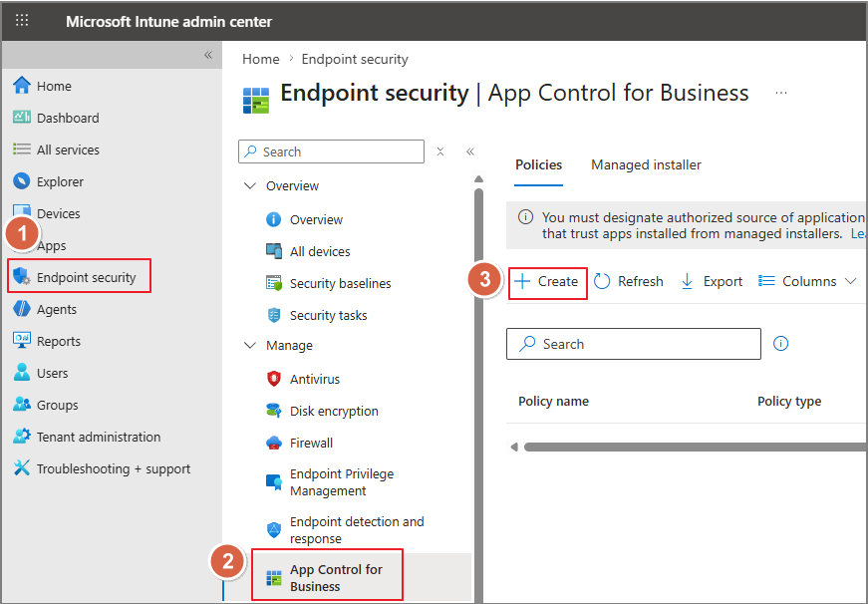Image resolution: width=868 pixels, height=604 pixels.
Task: Click the Dashboard chart icon
Action: tap(22, 117)
